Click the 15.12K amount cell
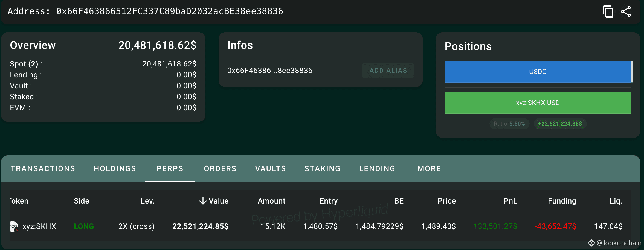644x250 pixels. click(273, 226)
